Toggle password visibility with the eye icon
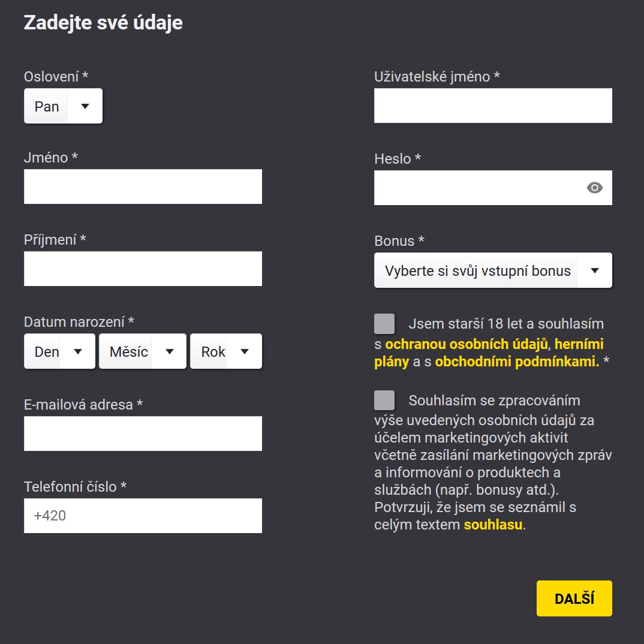 (594, 187)
